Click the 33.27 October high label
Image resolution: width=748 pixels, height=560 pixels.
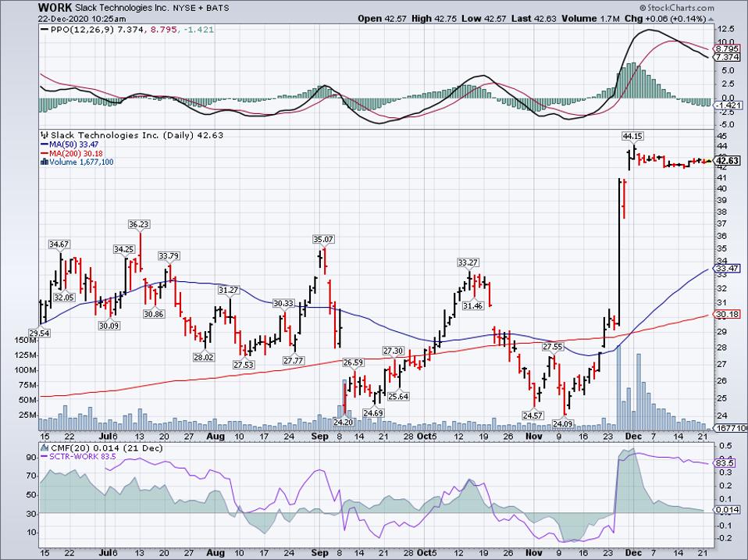click(x=468, y=262)
